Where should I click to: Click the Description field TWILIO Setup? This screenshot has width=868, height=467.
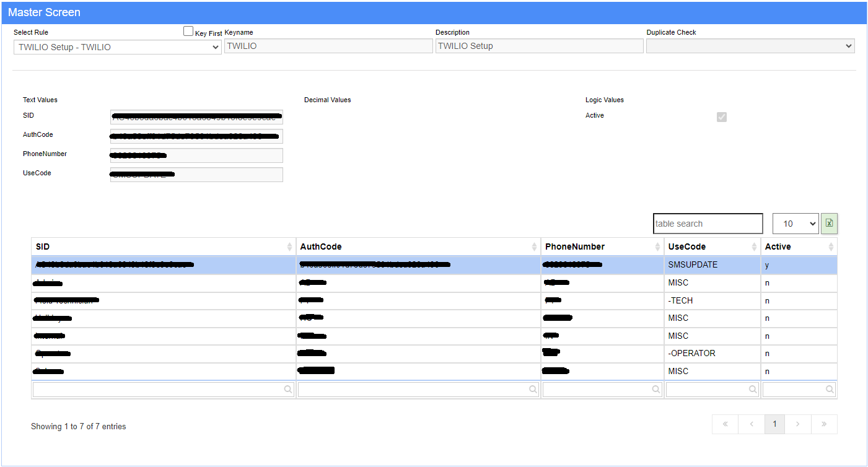(x=540, y=46)
